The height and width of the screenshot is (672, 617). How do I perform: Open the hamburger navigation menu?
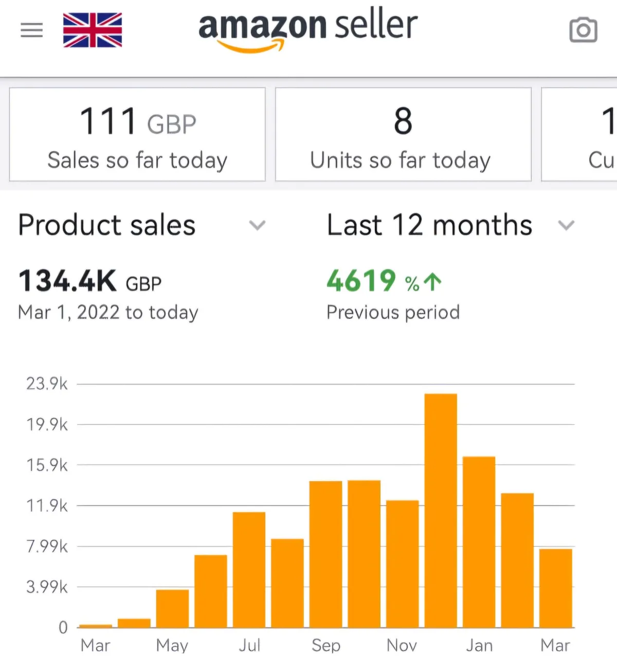31,30
